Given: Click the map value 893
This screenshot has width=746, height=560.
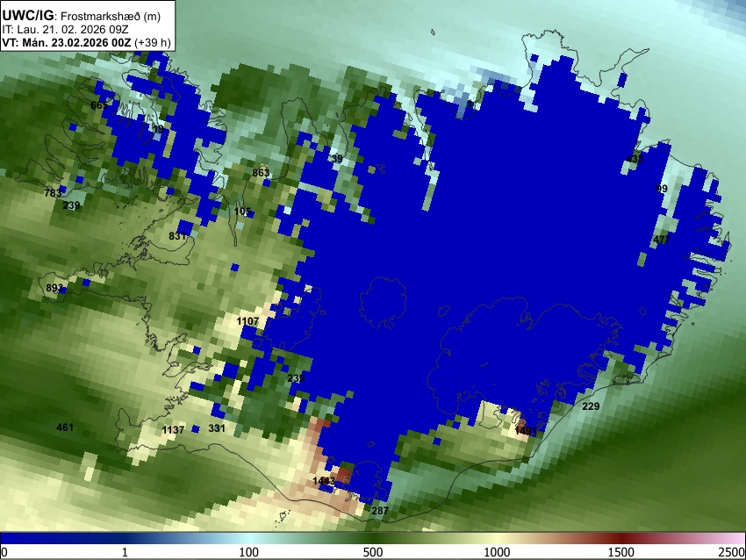Looking at the screenshot, I should [x=54, y=288].
